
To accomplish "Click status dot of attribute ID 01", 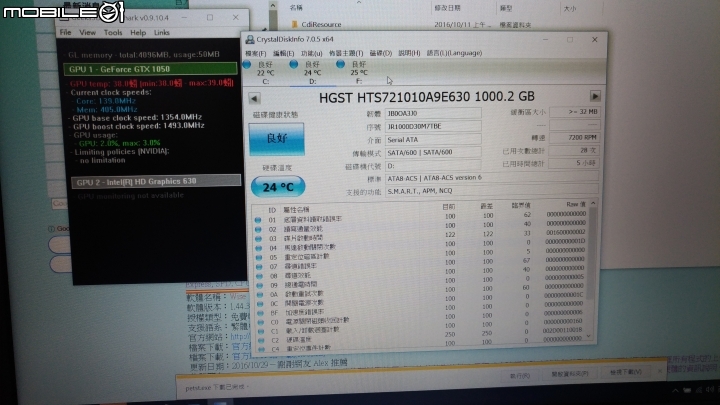I will point(258,220).
